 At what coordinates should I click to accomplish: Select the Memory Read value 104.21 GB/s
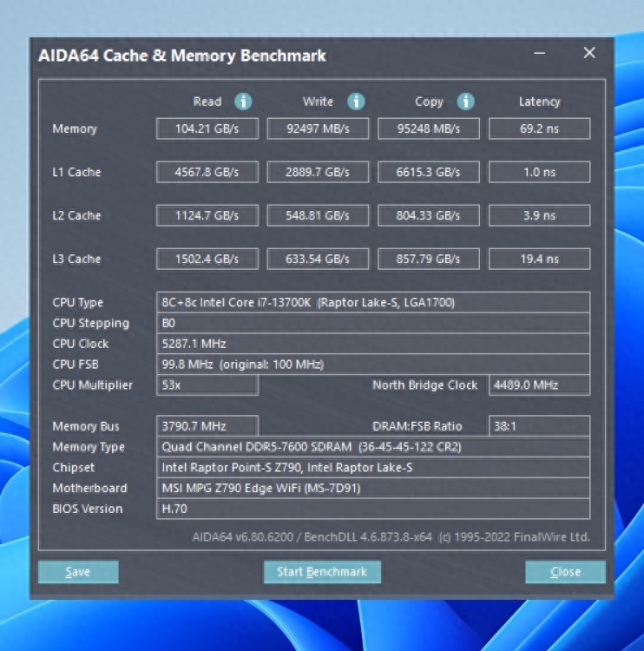coord(207,128)
